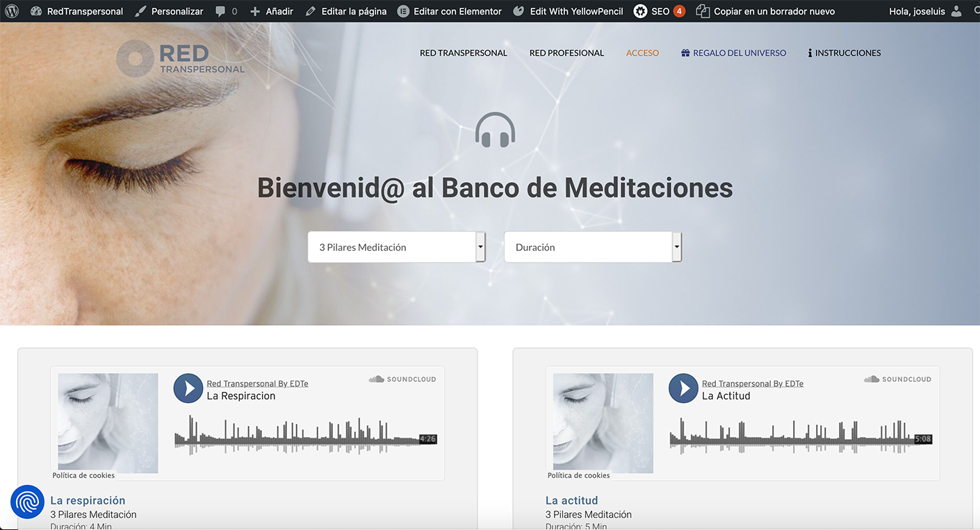Click the SoundCloud logo on La Actitud player
The image size is (980, 530).
[897, 379]
